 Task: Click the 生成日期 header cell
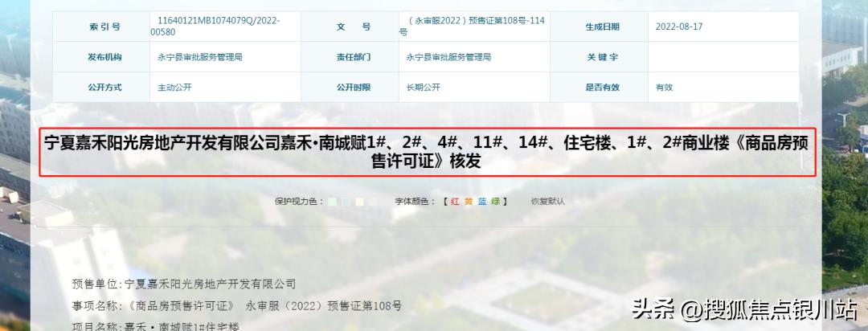(599, 26)
